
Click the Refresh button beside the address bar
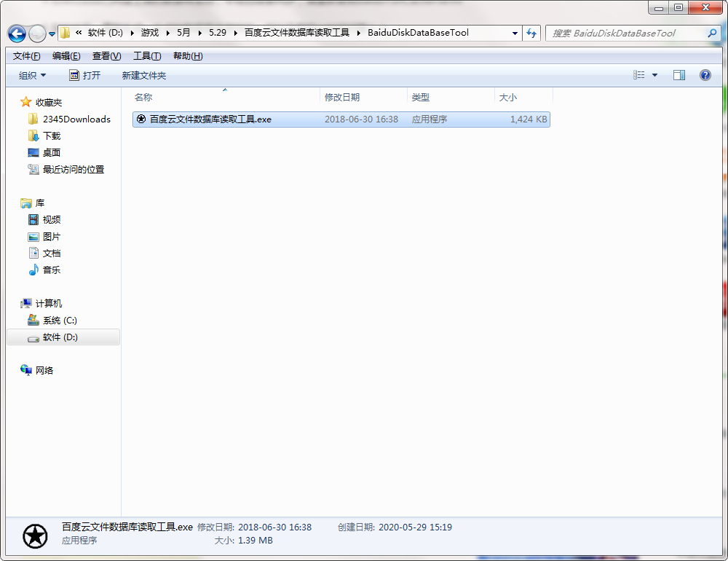531,33
